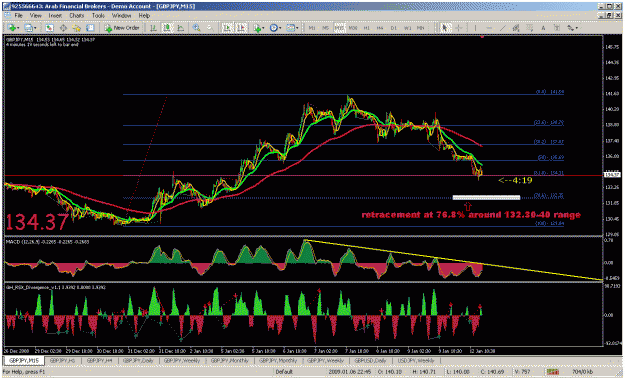The image size is (625, 378).
Task: Click the yellow MACD trendline
Action: click(454, 260)
